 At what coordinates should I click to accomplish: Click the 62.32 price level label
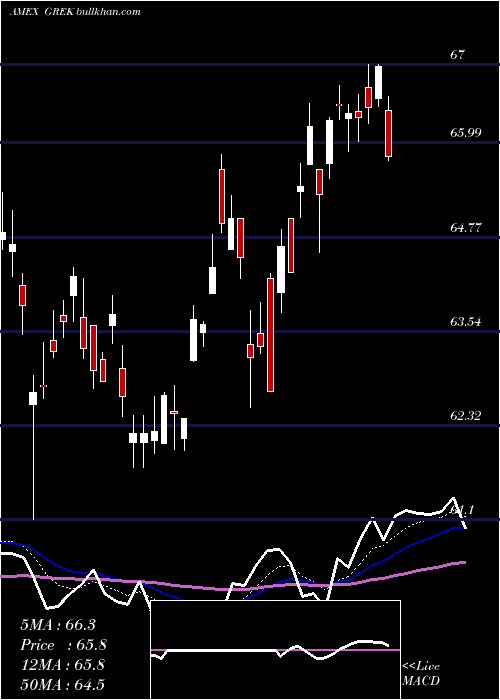pos(466,416)
